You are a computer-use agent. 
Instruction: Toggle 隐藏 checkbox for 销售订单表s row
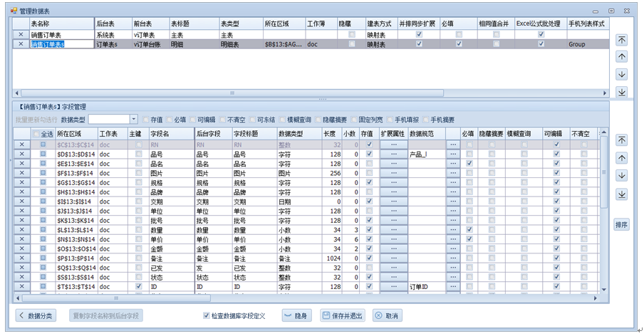point(352,43)
